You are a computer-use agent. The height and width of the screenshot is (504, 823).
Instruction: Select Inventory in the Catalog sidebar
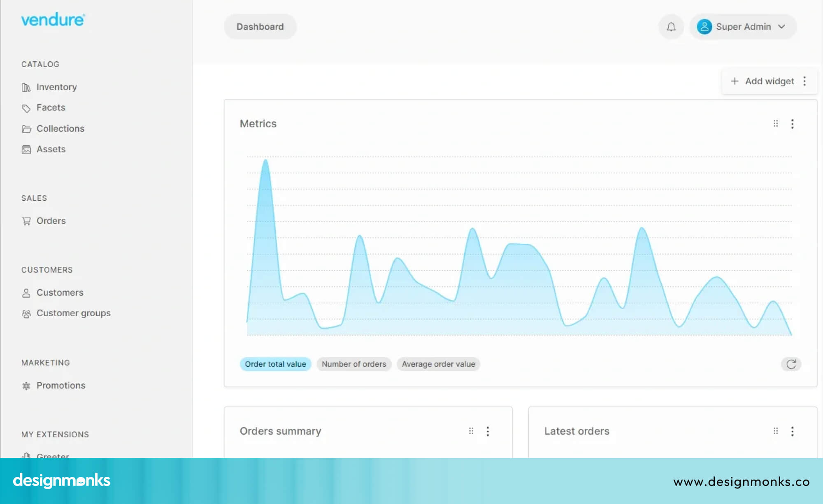(56, 87)
